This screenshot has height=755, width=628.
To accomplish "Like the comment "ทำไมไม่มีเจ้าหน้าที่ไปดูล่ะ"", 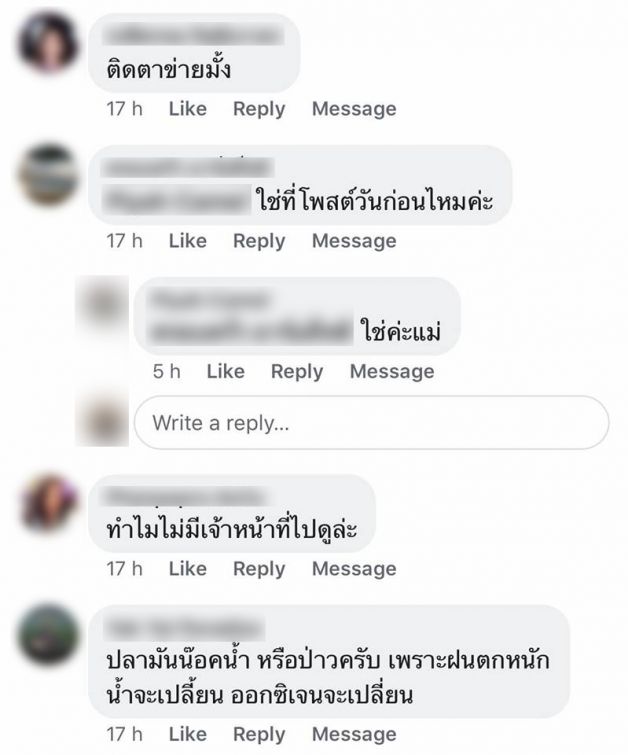I will [187, 569].
